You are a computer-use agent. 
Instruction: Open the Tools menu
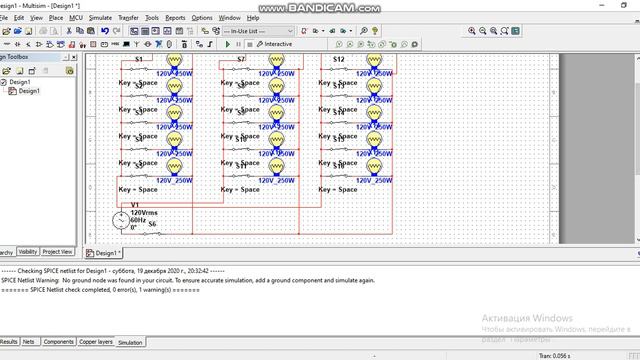[x=152, y=18]
